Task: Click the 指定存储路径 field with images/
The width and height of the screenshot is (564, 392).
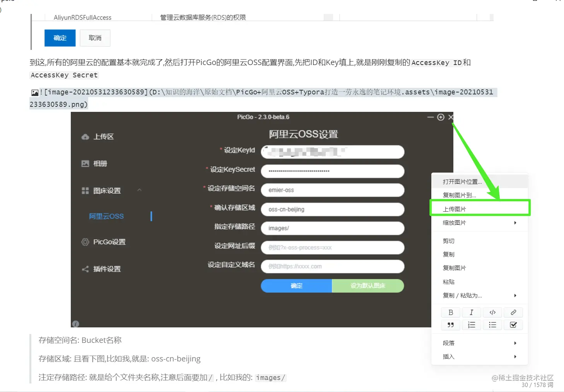Action: (x=333, y=228)
